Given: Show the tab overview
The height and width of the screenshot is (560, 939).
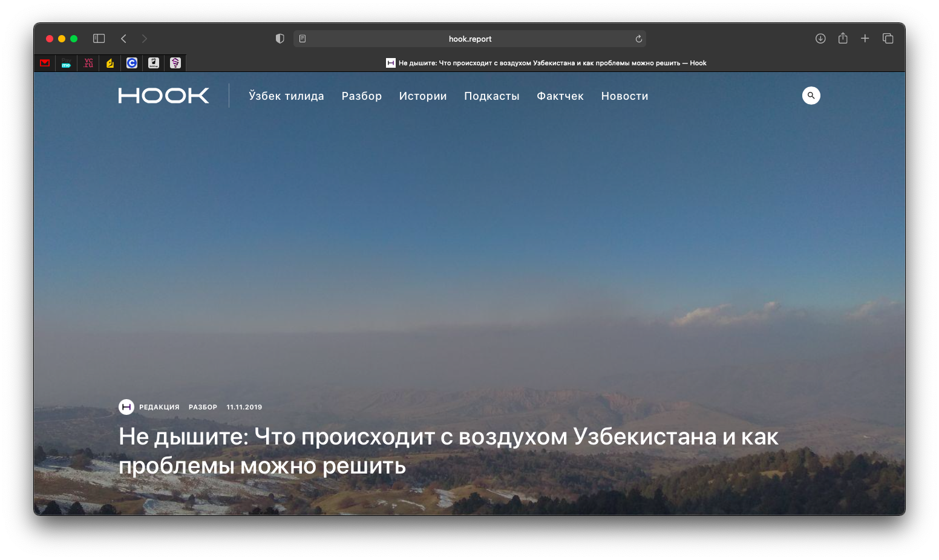Looking at the screenshot, I should point(888,39).
